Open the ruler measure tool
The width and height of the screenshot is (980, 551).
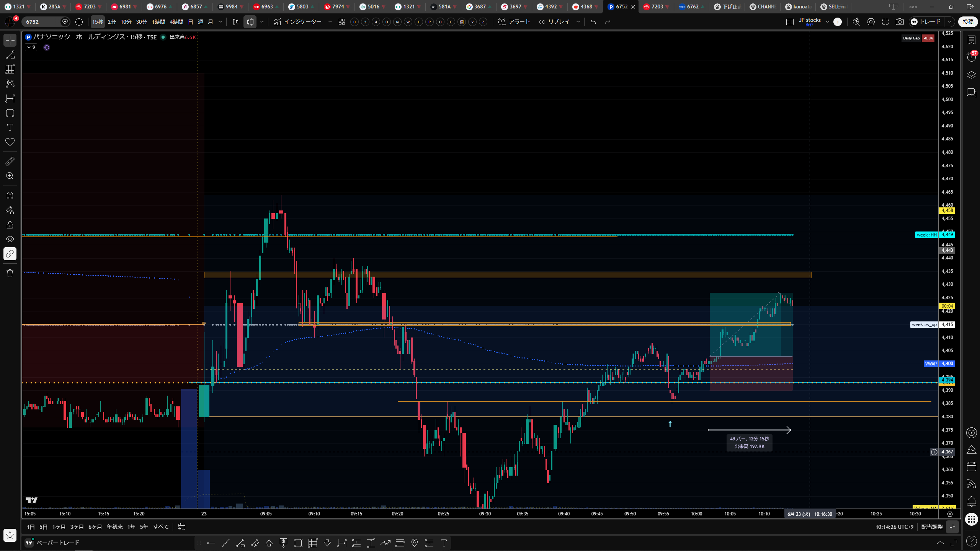[x=10, y=161]
